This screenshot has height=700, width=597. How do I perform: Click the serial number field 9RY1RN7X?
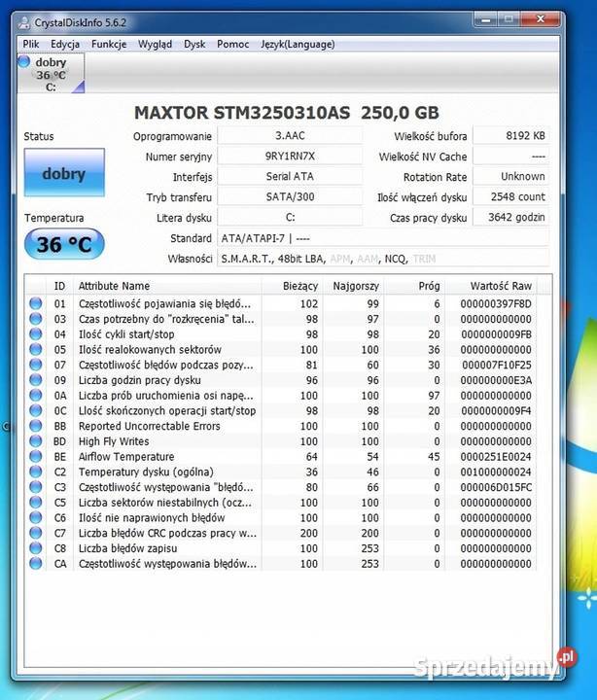point(289,157)
